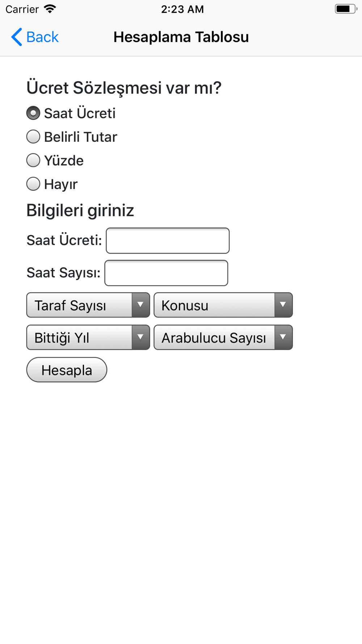Screen dimensions: 362x644
Task: Select the Saat Ücreti radio button
Action: pyautogui.click(x=33, y=113)
